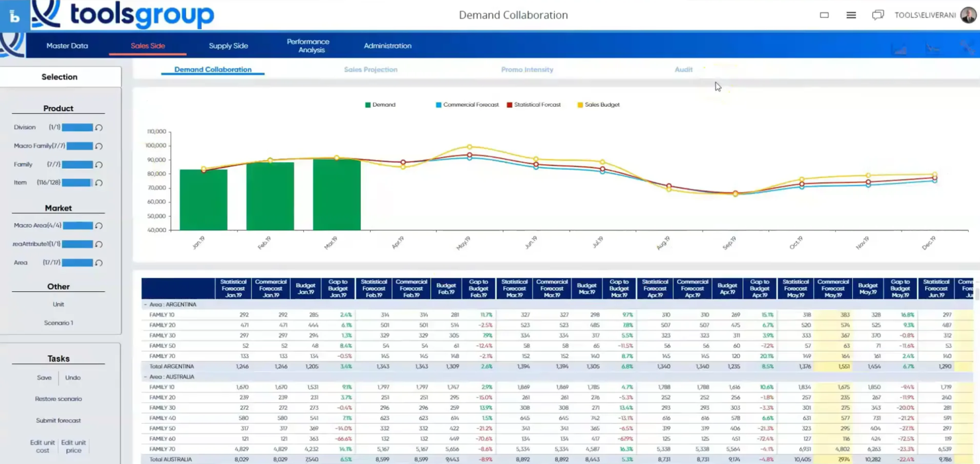Switch to the Audit tab

tap(683, 70)
